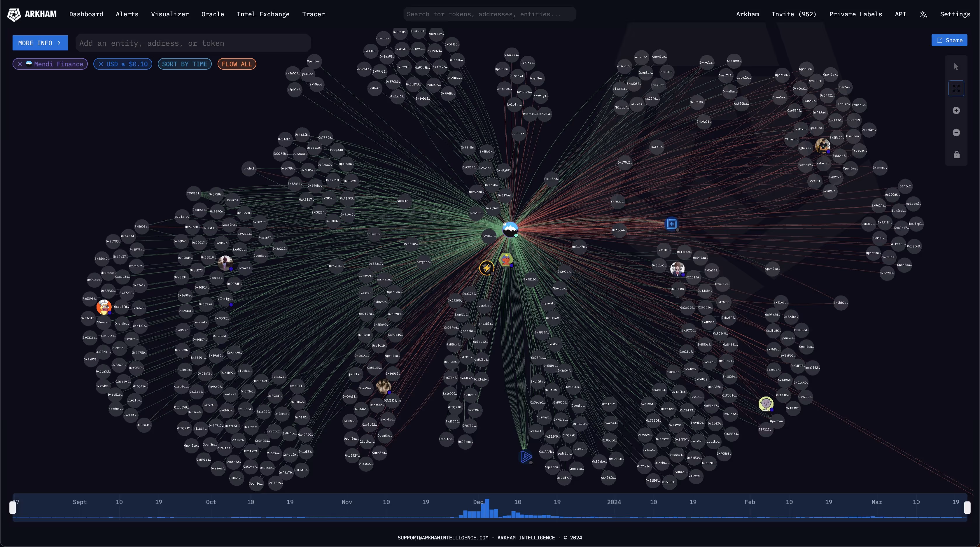Toggle the SORT BY TIME option
The width and height of the screenshot is (980, 547).
pos(185,64)
